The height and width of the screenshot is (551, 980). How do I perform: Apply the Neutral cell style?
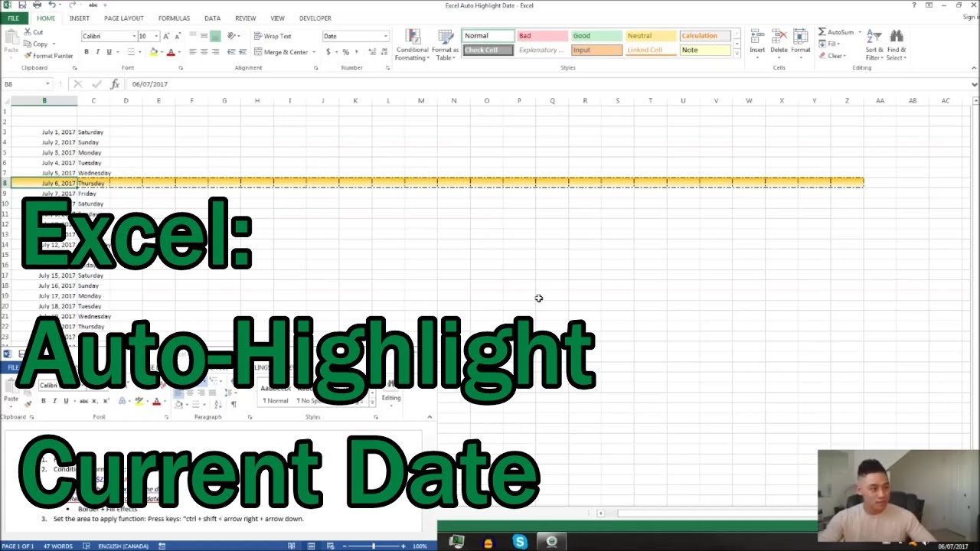[x=651, y=36]
